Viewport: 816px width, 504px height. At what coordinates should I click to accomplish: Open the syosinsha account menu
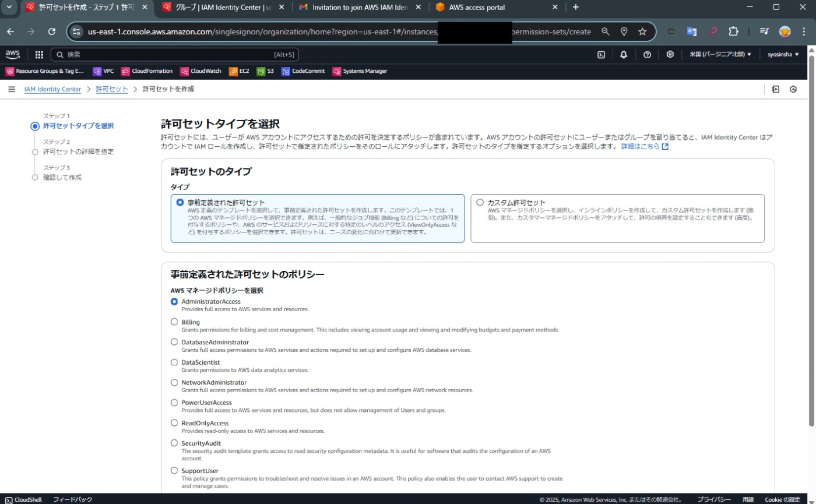[x=783, y=55]
